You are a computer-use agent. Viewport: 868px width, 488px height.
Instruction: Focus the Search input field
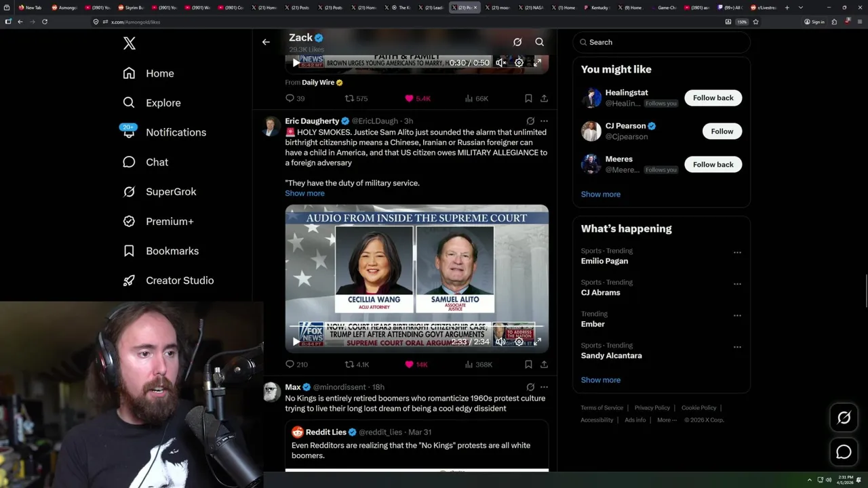point(662,42)
